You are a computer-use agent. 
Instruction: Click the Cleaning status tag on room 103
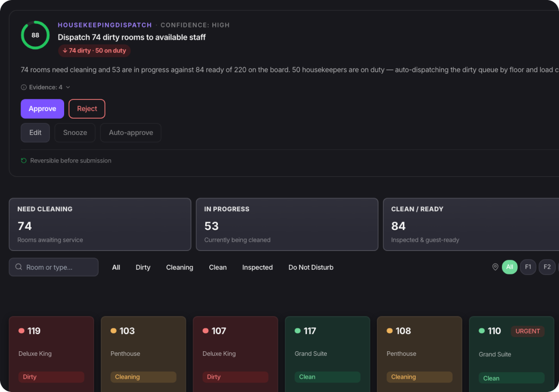[x=144, y=377]
